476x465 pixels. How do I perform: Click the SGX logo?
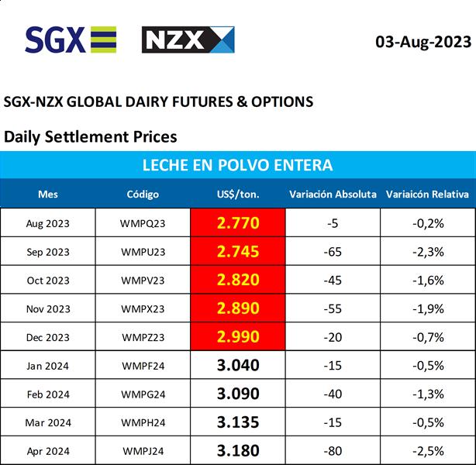(x=71, y=40)
